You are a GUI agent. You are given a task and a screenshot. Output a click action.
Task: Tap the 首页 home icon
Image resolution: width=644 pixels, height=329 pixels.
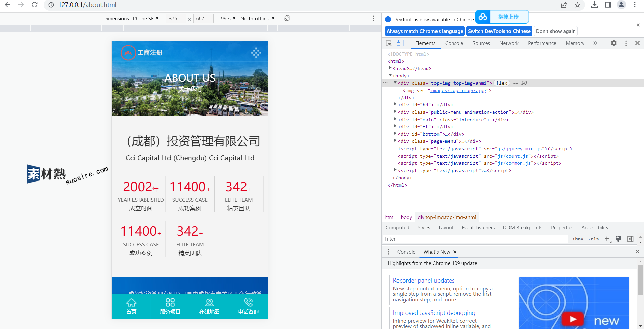point(131,302)
